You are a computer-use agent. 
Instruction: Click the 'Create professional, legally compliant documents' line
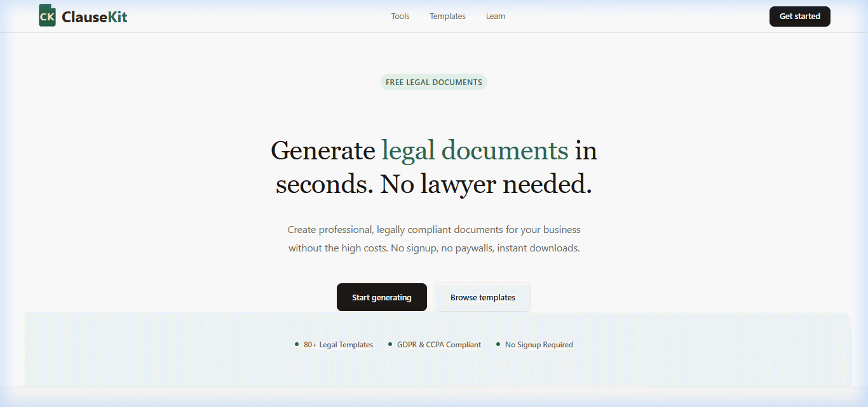coord(434,230)
